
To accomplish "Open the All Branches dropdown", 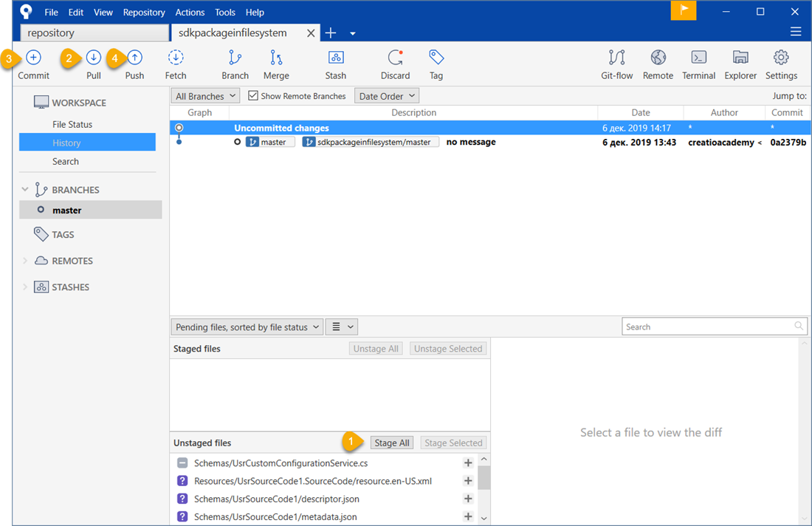I will tap(204, 95).
